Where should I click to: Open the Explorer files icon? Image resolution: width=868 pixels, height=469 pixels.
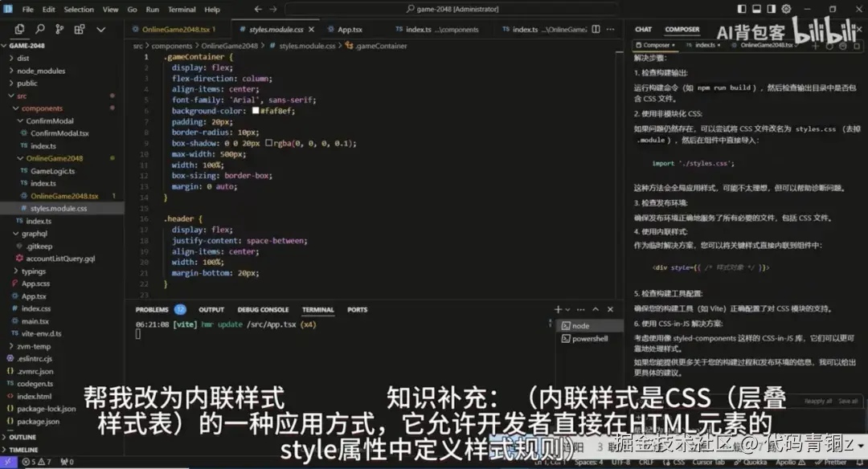click(20, 29)
